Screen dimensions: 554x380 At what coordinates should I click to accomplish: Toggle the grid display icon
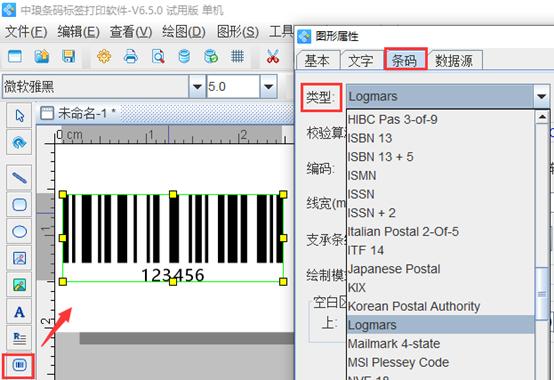point(237,57)
